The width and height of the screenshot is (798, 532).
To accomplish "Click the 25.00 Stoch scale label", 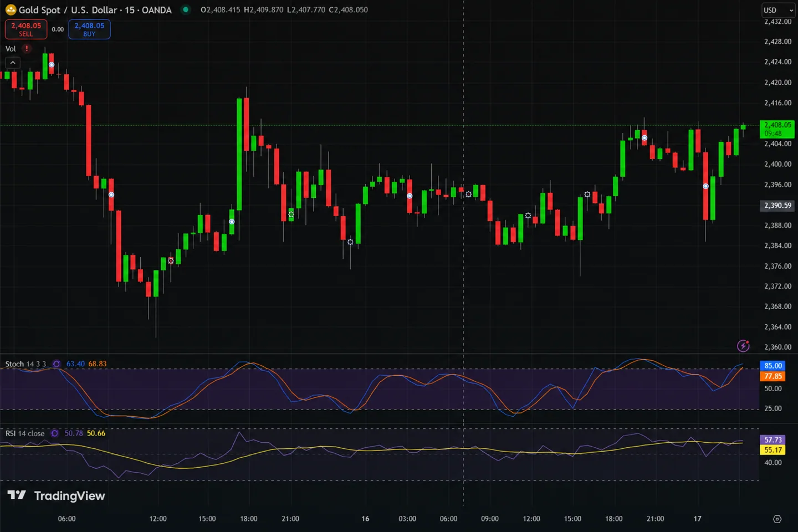I will (x=773, y=408).
